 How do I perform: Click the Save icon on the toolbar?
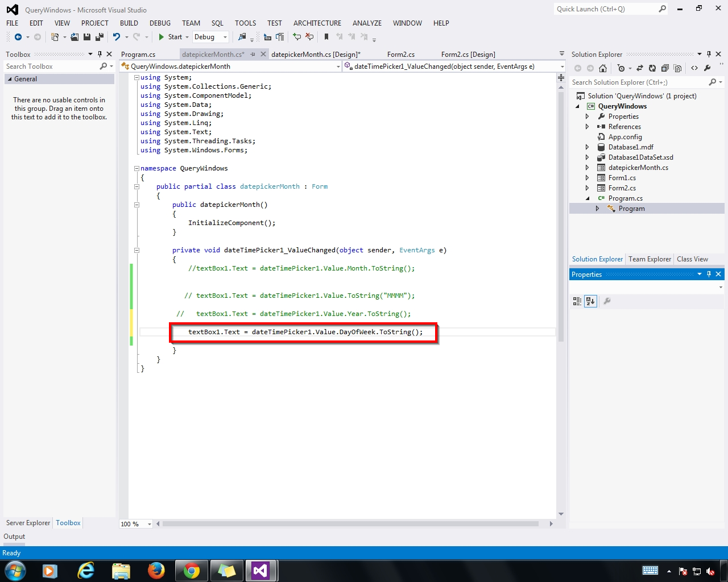tap(86, 36)
